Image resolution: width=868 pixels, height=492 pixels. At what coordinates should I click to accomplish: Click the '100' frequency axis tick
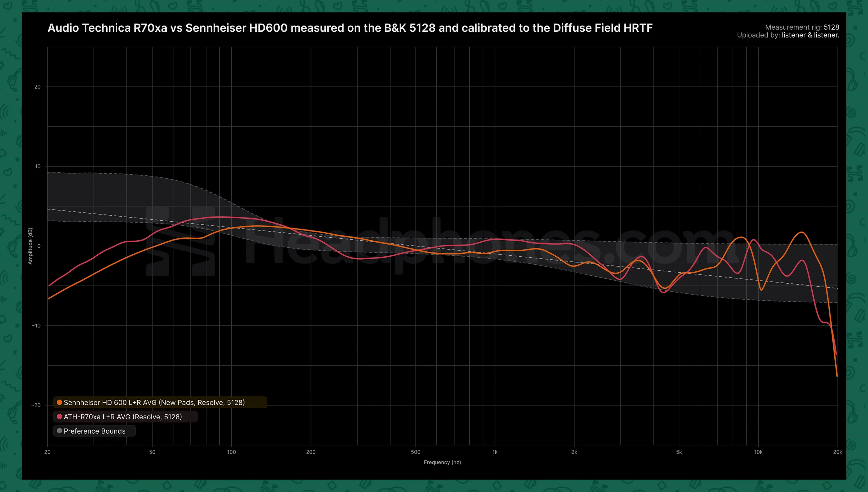pyautogui.click(x=231, y=452)
